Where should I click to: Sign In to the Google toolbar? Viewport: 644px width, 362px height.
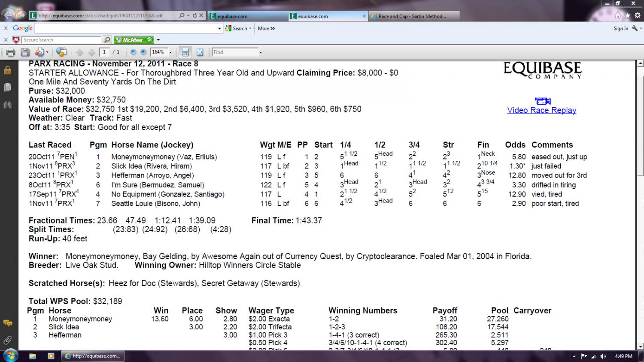(621, 28)
